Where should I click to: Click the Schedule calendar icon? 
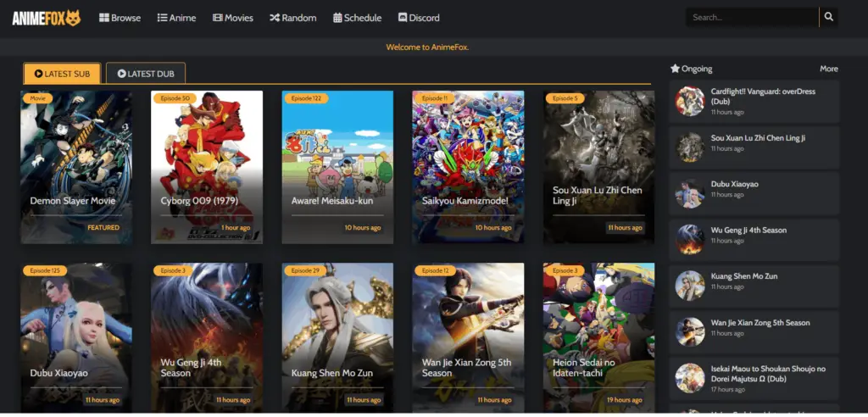(337, 18)
